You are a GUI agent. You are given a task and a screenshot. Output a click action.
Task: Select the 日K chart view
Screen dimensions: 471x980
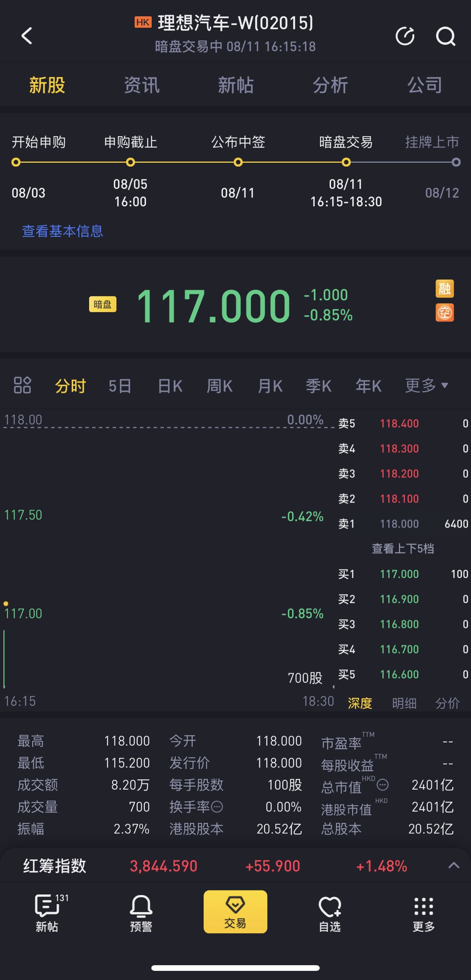pos(170,386)
